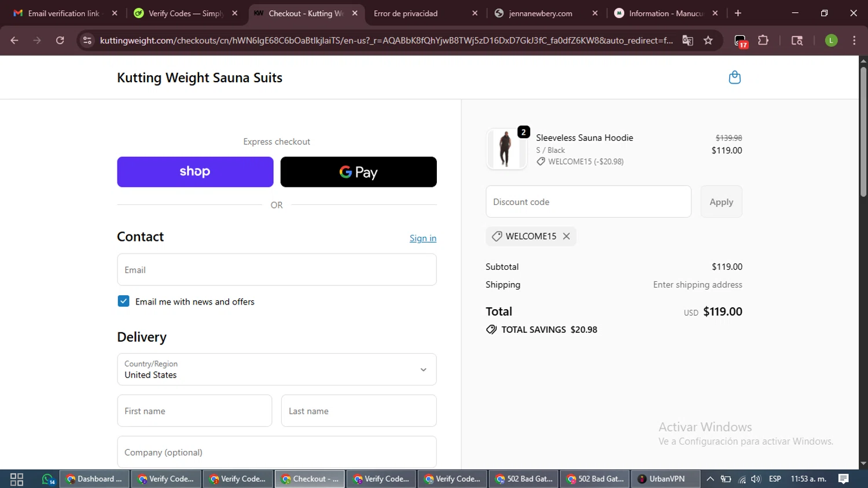This screenshot has height=488, width=868.
Task: Open the green Chrome profile avatar
Action: click(x=831, y=41)
